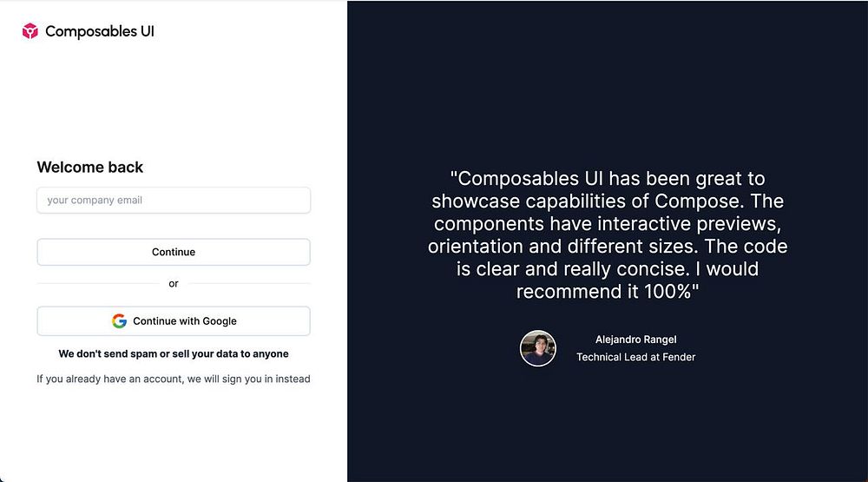Choose Continue with Google
868x482 pixels.
pyautogui.click(x=174, y=320)
